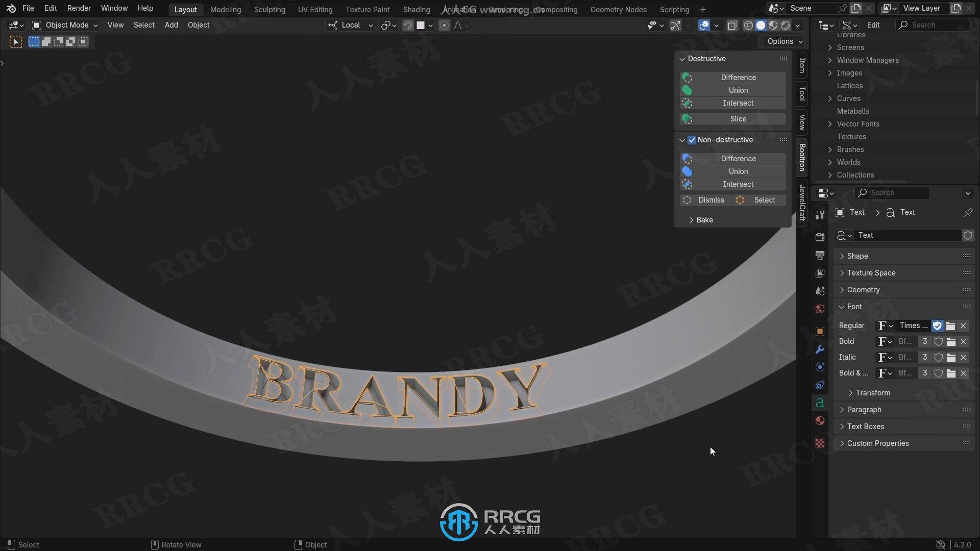Toggle viewport overlays button

(x=704, y=25)
